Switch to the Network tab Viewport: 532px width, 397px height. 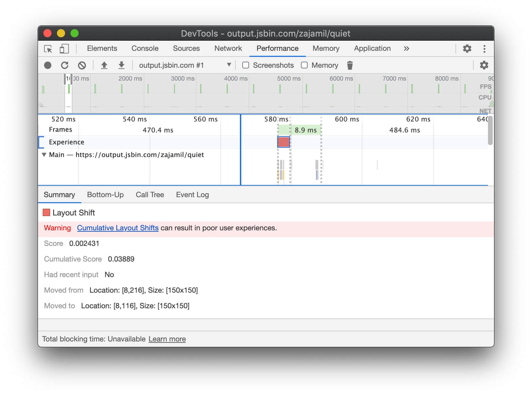228,49
